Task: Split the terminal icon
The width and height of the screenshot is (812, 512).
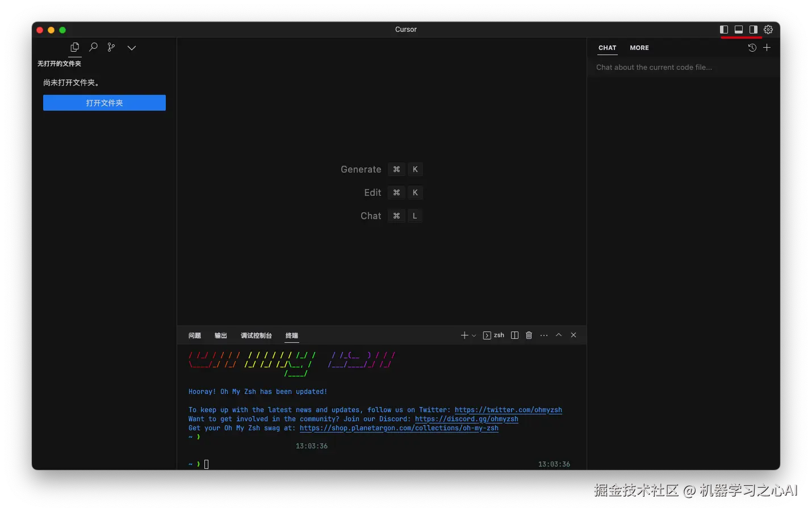Action: tap(514, 335)
